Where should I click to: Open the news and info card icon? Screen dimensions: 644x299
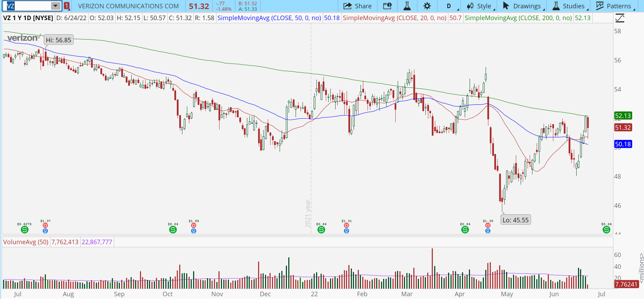pyautogui.click(x=387, y=6)
